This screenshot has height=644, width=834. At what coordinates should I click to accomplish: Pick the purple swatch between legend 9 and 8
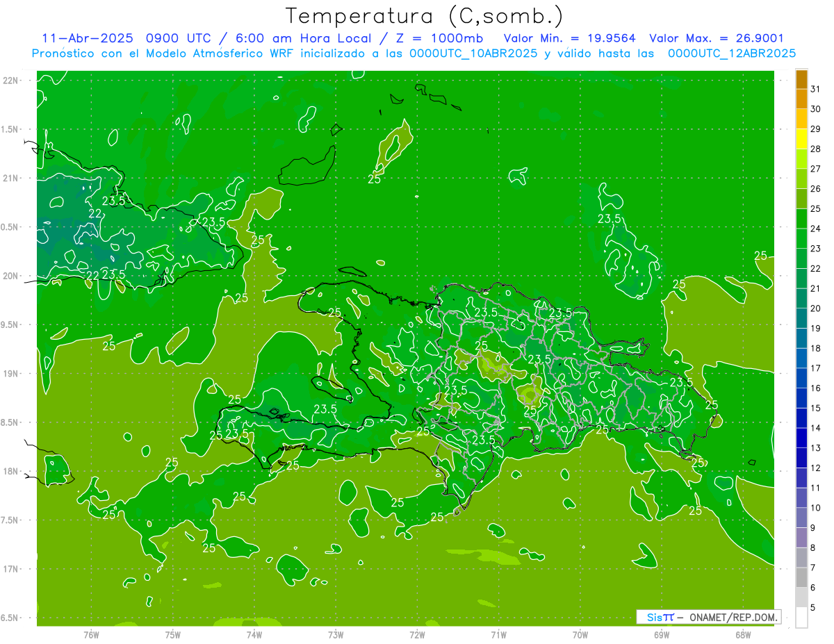coord(801,538)
